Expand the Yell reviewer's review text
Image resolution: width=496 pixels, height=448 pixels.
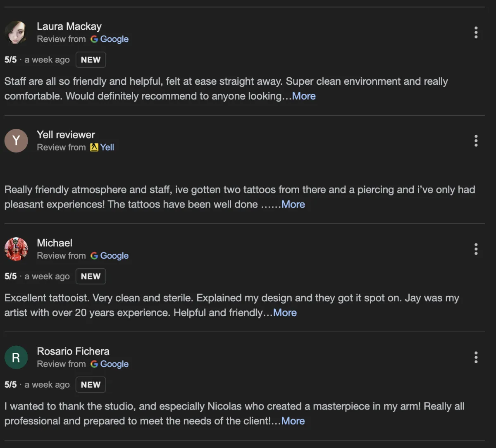[293, 204]
